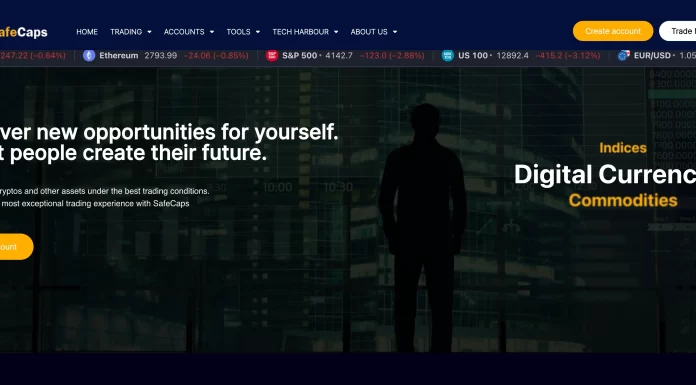Click 'exceptional trading experience with SafeCaps' text
Image resolution: width=696 pixels, height=385 pixels.
click(x=95, y=203)
